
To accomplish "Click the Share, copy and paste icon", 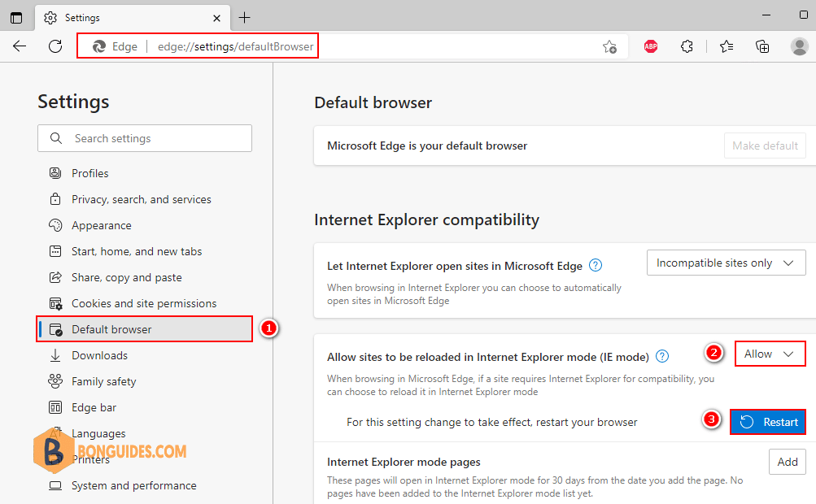I will 55,277.
